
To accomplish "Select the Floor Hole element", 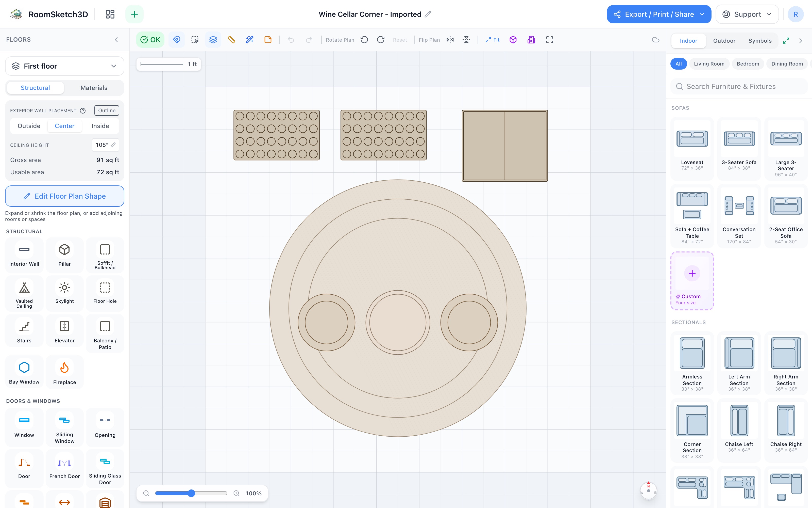I will [105, 294].
